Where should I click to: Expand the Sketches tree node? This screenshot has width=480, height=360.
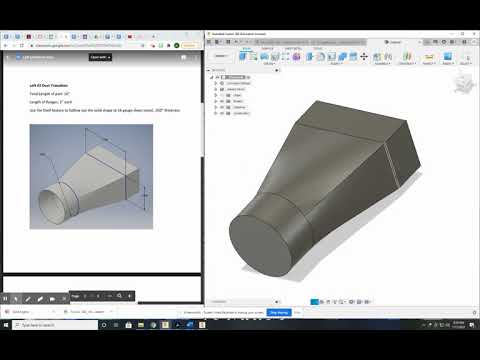pyautogui.click(x=216, y=107)
